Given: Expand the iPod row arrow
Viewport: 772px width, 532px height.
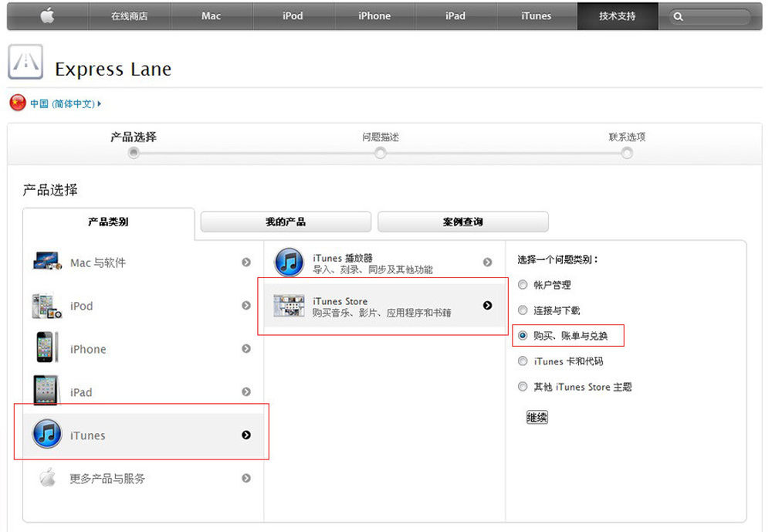Looking at the screenshot, I should (x=246, y=306).
